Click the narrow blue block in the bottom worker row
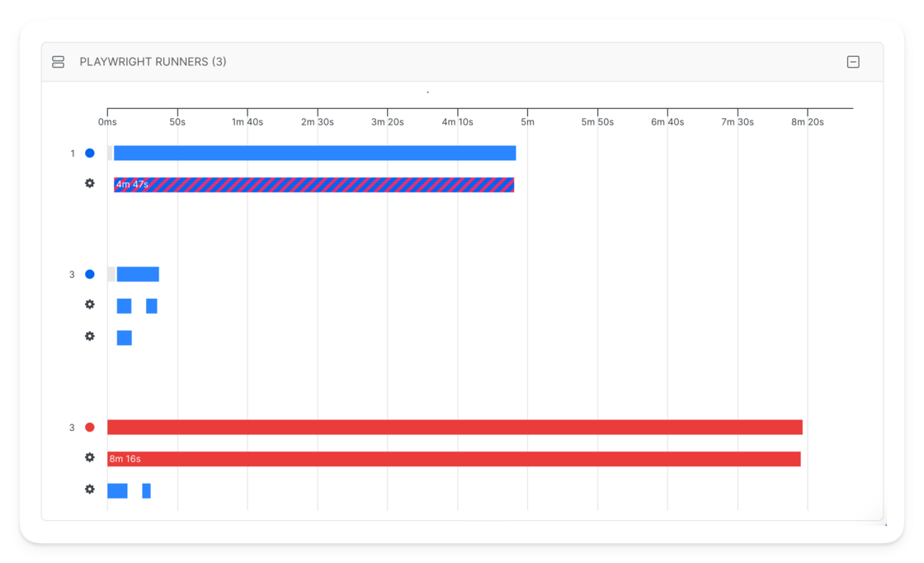 click(x=146, y=491)
